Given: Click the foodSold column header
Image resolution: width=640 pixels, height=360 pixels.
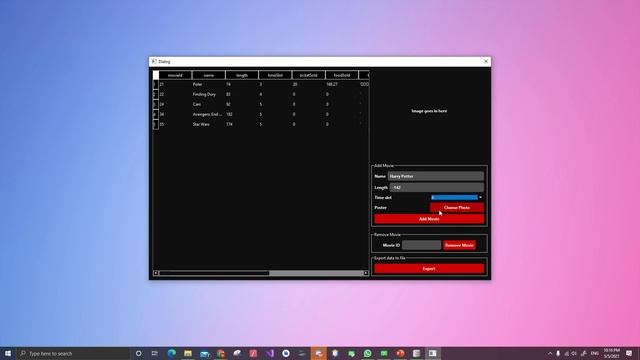Looking at the screenshot, I should click(342, 75).
